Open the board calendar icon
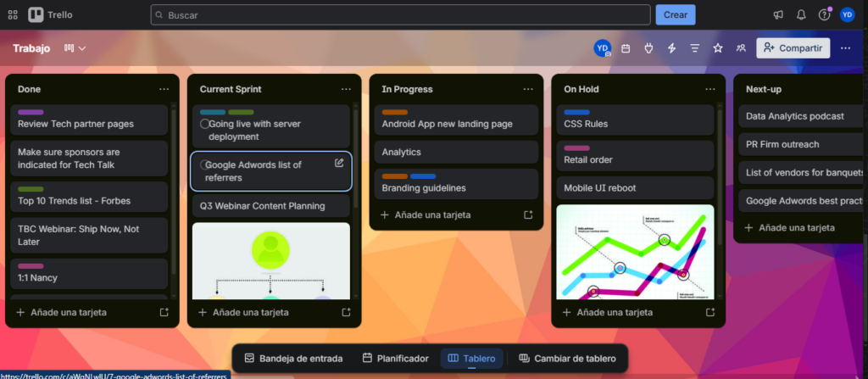The image size is (868, 379). (626, 48)
